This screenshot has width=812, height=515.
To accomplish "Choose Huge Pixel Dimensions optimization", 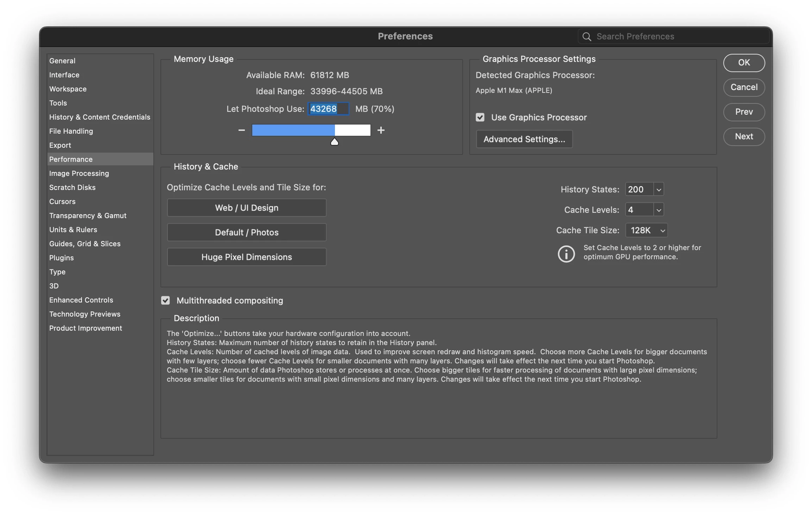I will [x=246, y=257].
